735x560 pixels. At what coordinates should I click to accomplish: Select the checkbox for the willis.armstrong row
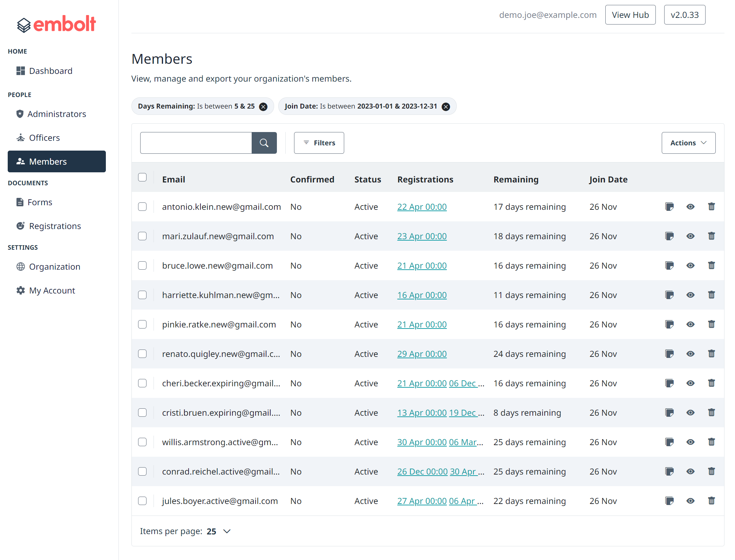pos(142,442)
